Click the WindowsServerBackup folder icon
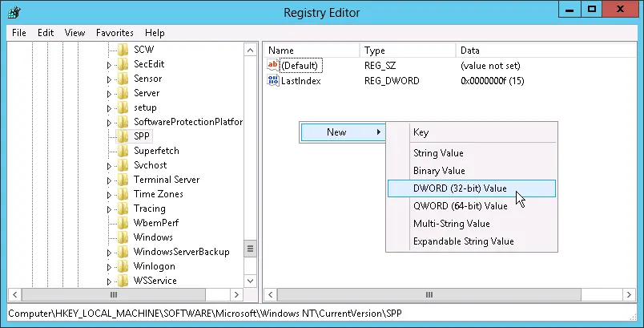The height and width of the screenshot is (328, 644). click(123, 252)
